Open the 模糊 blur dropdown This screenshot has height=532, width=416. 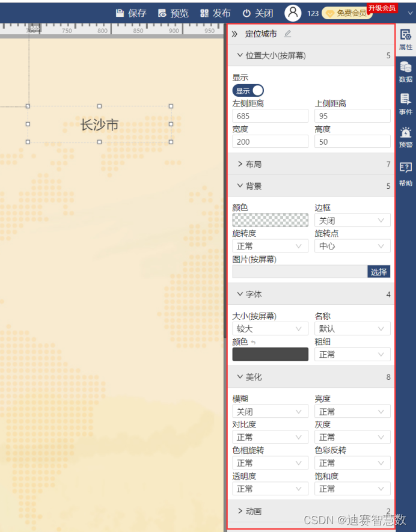(x=271, y=412)
